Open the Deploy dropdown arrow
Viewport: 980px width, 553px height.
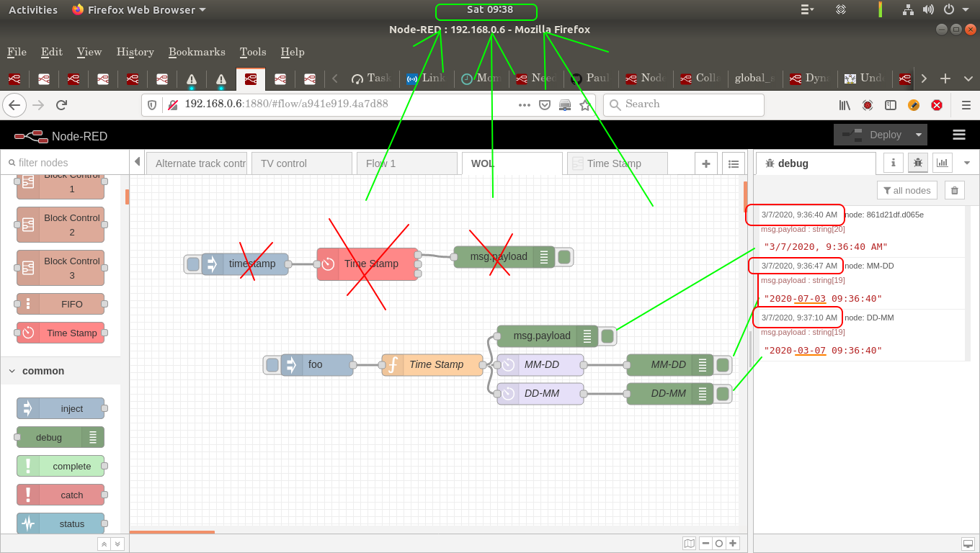pos(919,135)
